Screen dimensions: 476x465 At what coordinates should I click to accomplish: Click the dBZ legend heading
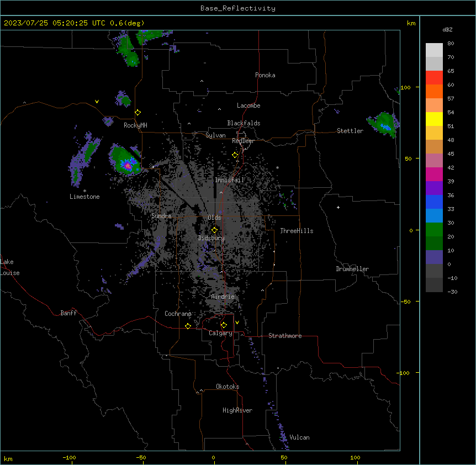tap(447, 29)
